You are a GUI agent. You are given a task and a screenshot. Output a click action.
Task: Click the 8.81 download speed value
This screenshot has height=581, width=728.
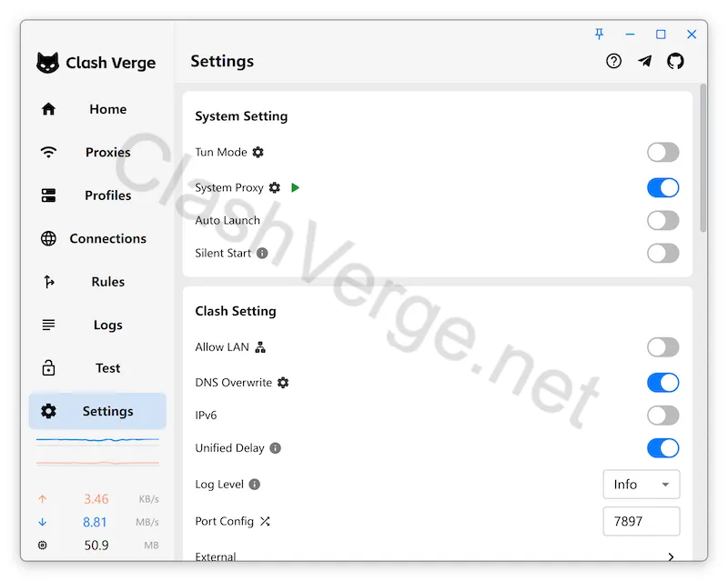click(95, 522)
